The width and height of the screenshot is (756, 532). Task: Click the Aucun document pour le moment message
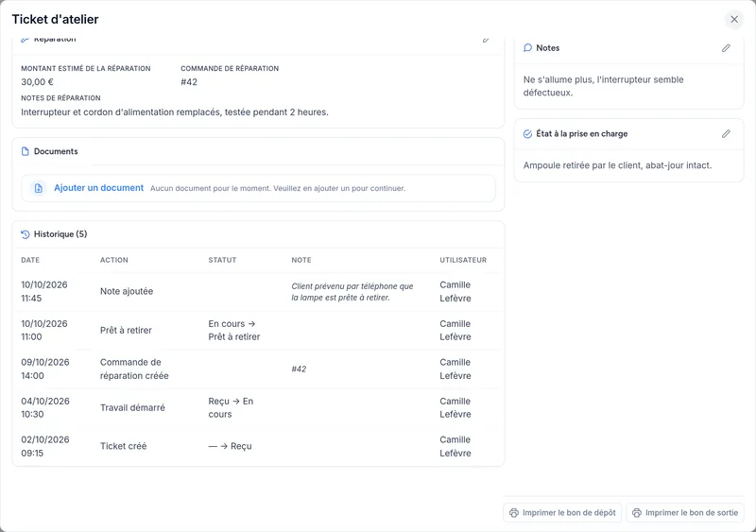tap(278, 188)
